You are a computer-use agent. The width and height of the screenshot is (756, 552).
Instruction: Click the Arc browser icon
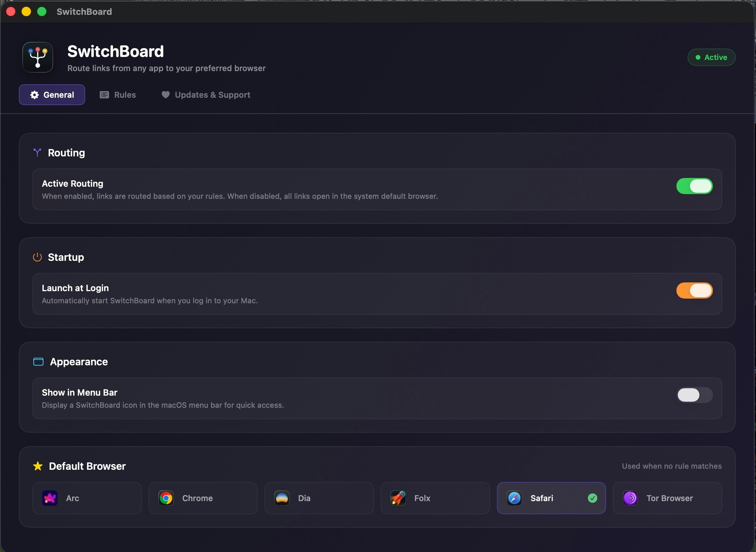click(x=50, y=498)
